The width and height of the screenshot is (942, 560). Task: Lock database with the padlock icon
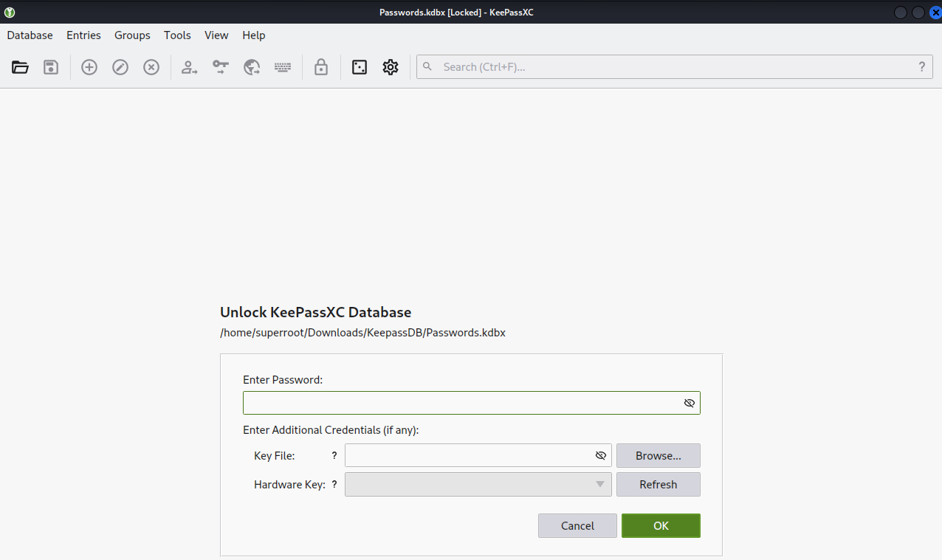click(x=321, y=67)
